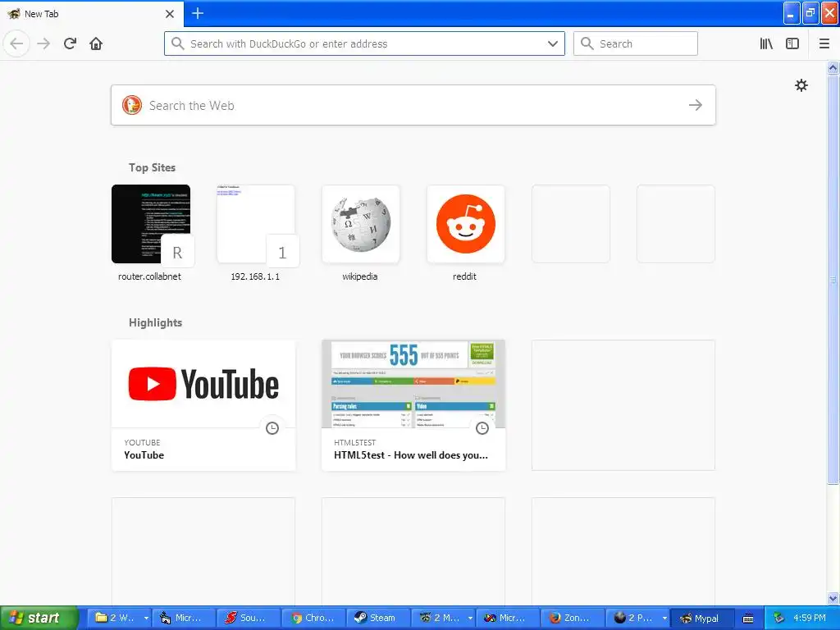Click the system tray clock 4:59 PM
840x630 pixels.
(x=810, y=618)
